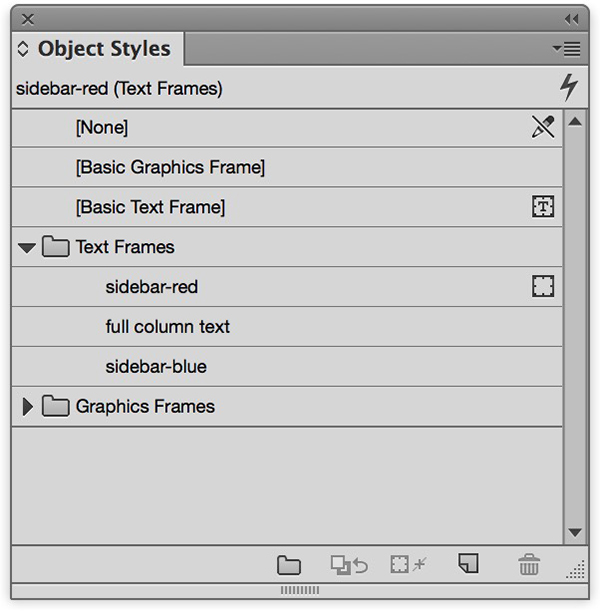
Task: Click the scrollbar down arrow
Action: [x=575, y=533]
